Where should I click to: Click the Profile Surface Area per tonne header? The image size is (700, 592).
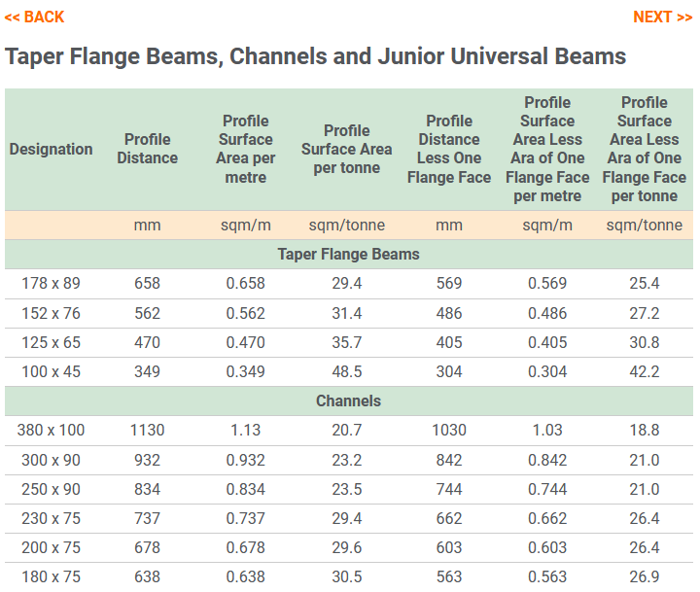[x=347, y=149]
